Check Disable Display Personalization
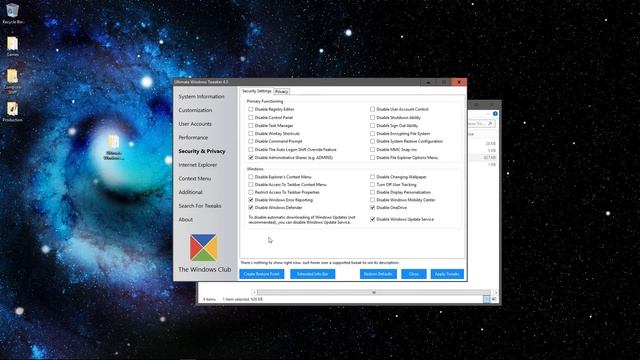Image resolution: width=640 pixels, height=360 pixels. 372,192
